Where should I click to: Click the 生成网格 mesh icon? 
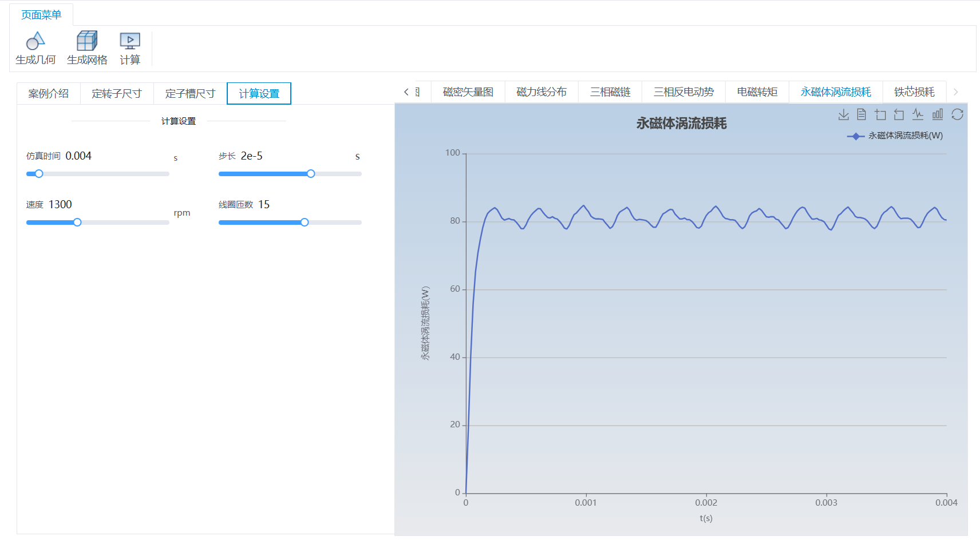pyautogui.click(x=87, y=41)
